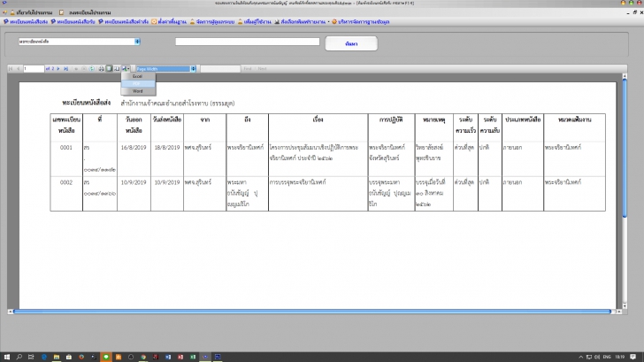Click Find link in report toolbar

[248, 69]
